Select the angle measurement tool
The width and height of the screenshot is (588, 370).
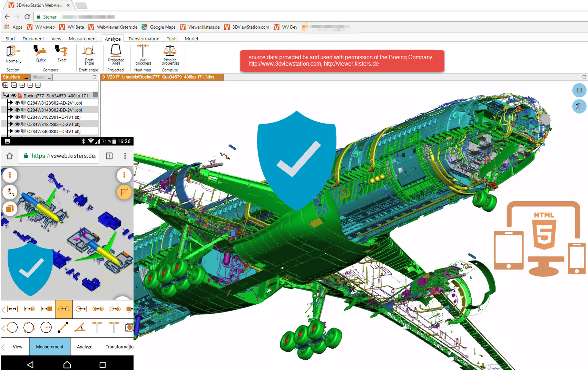click(80, 327)
